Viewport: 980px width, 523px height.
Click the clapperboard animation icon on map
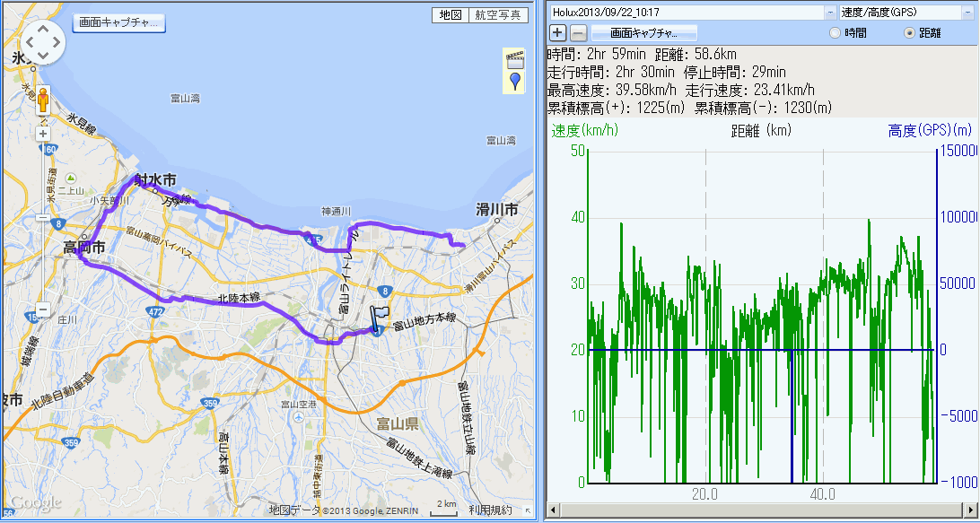514,60
